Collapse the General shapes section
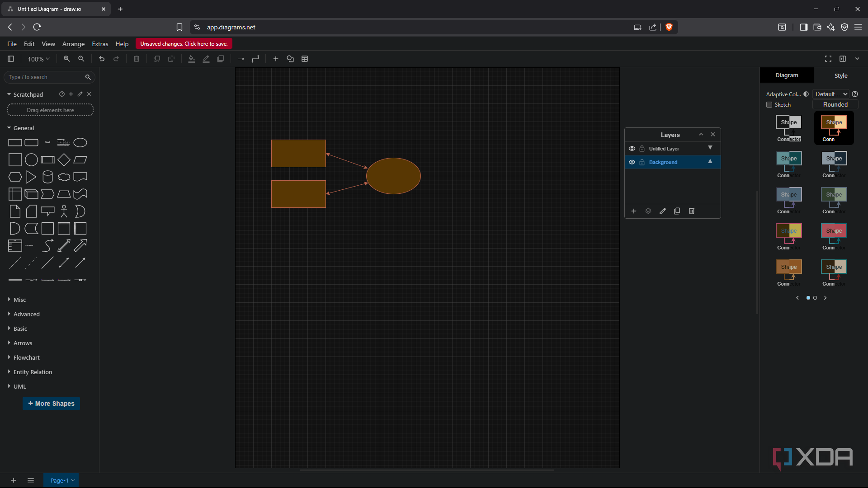 (24, 128)
